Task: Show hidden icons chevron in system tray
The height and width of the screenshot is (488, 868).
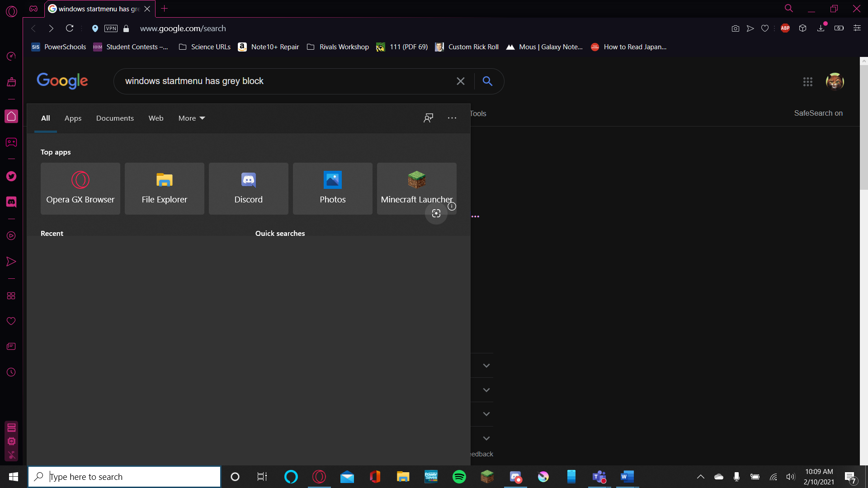Action: click(x=701, y=477)
